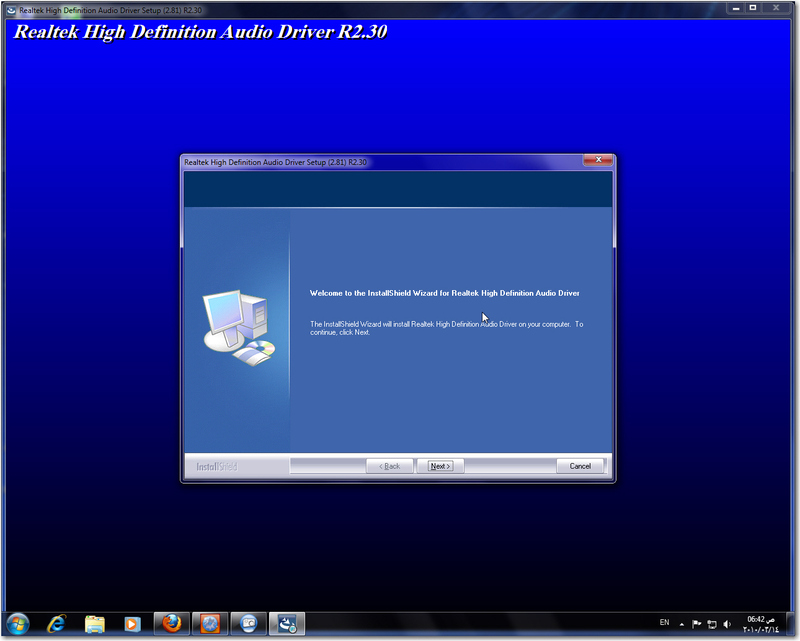The image size is (800, 641).
Task: Click the EN language indicator
Action: pos(664,623)
